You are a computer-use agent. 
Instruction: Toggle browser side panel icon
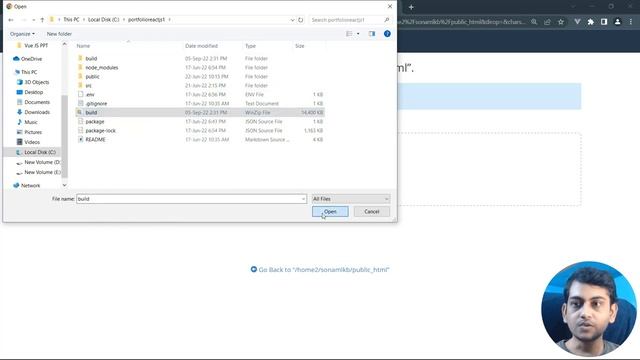pos(604,22)
